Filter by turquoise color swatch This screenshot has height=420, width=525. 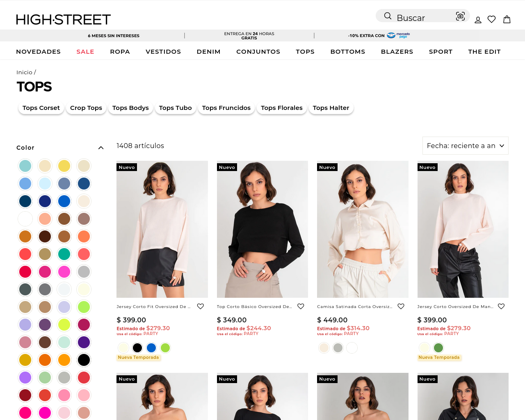click(x=25, y=166)
